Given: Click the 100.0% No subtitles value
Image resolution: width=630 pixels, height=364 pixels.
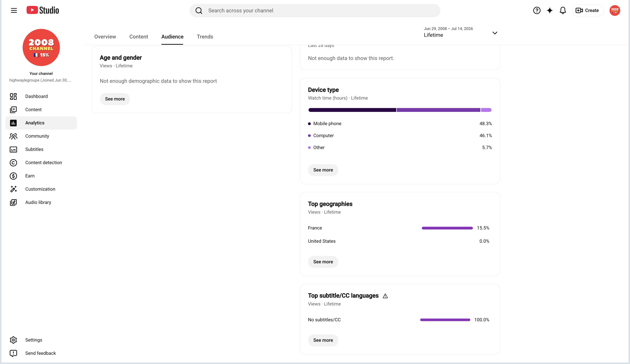Looking at the screenshot, I should (482, 320).
